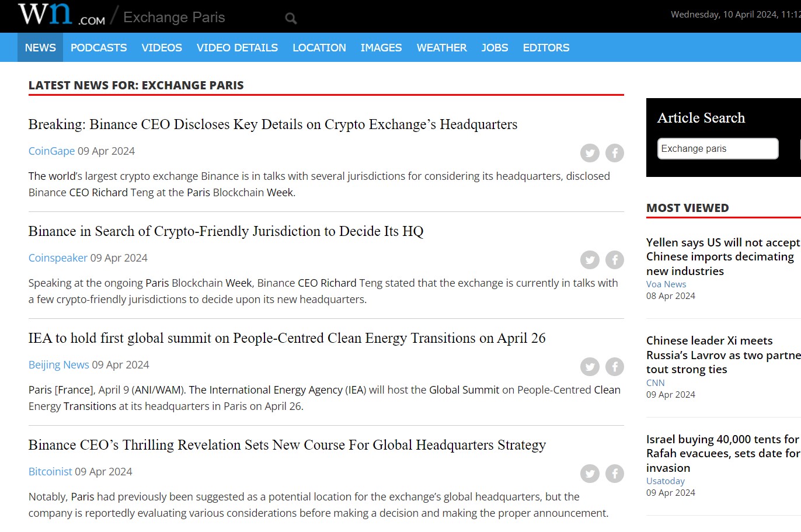Image resolution: width=801 pixels, height=532 pixels.
Task: Visit the Beijing News source link
Action: (59, 364)
